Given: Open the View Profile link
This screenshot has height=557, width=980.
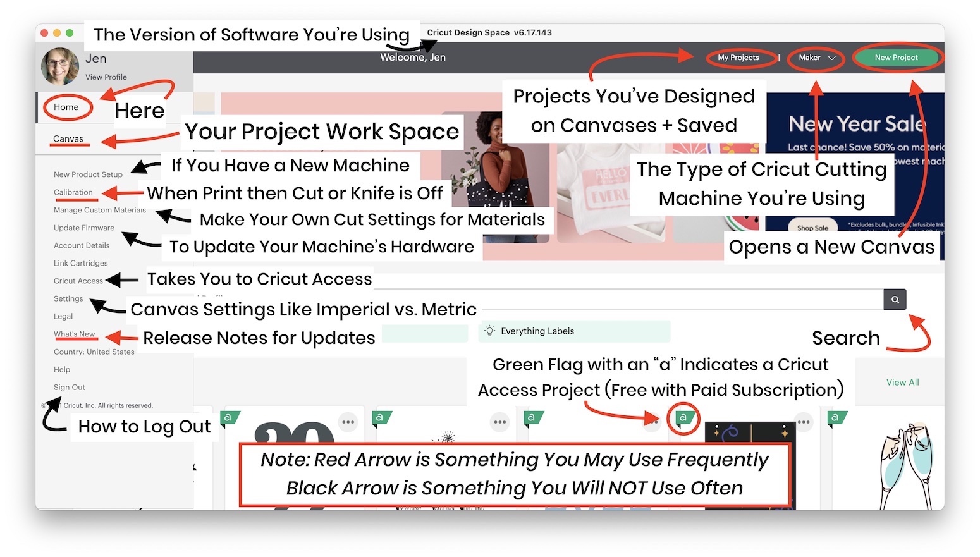Looking at the screenshot, I should (x=106, y=77).
